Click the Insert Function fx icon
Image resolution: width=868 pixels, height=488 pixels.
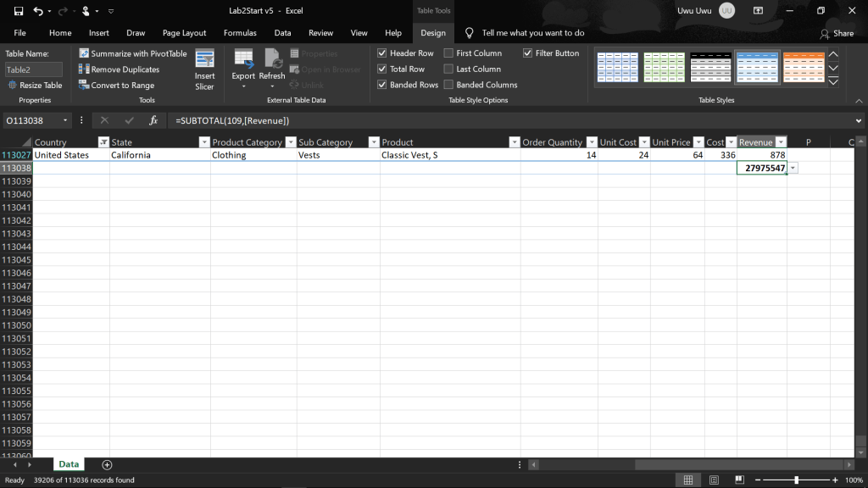(x=153, y=120)
